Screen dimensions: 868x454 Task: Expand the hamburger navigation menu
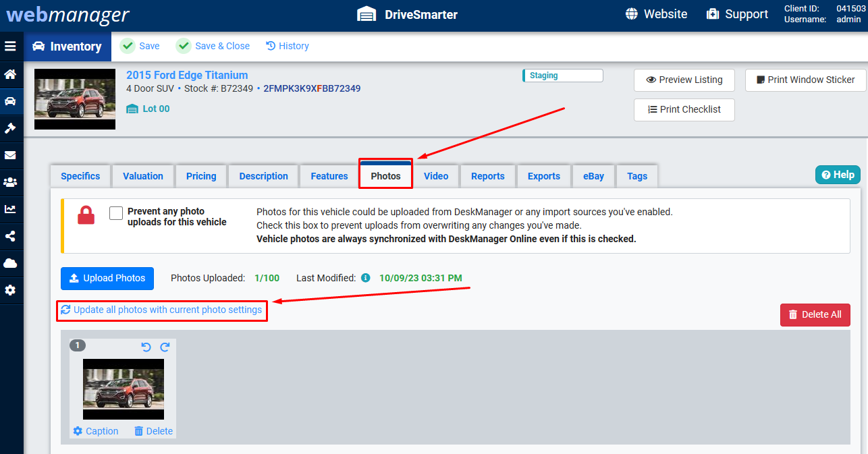pos(11,46)
